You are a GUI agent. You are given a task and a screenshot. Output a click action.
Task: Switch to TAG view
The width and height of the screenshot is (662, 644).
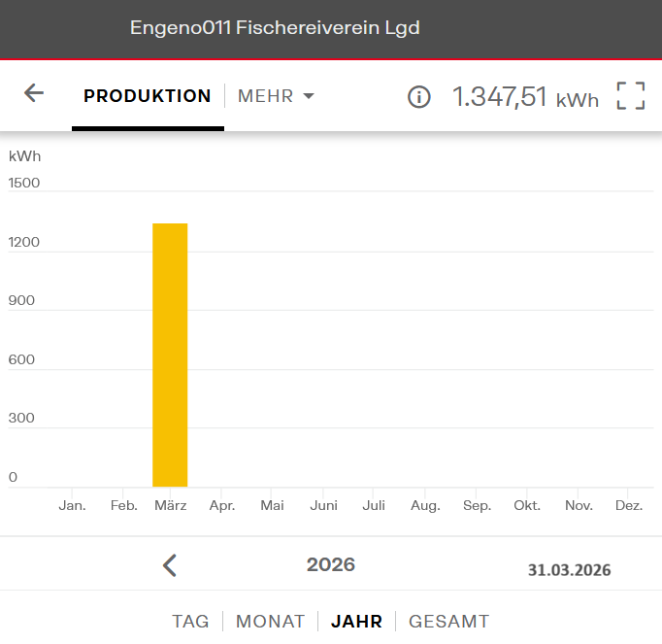point(190,622)
